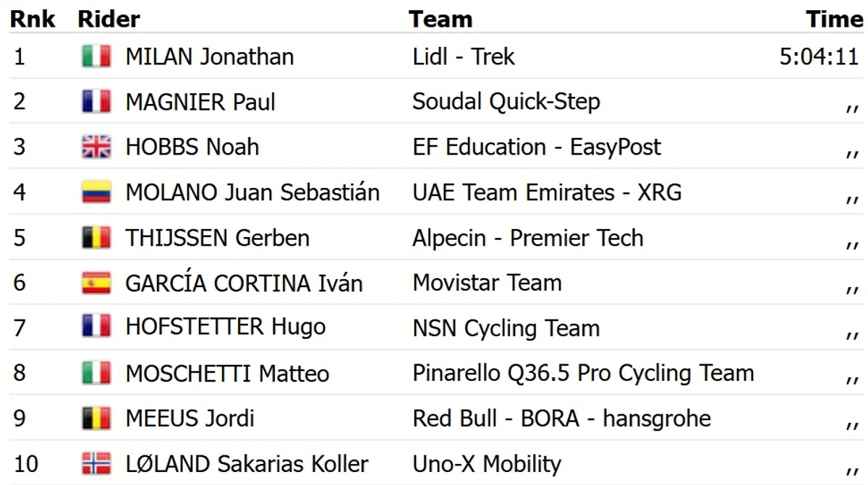The width and height of the screenshot is (868, 485).
Task: Open the Lidl - Trek team page
Action: [x=464, y=56]
